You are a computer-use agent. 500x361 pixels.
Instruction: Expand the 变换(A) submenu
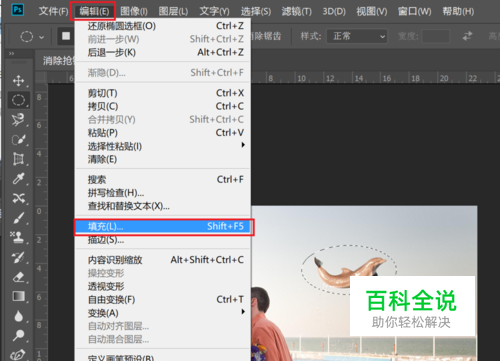[163, 313]
